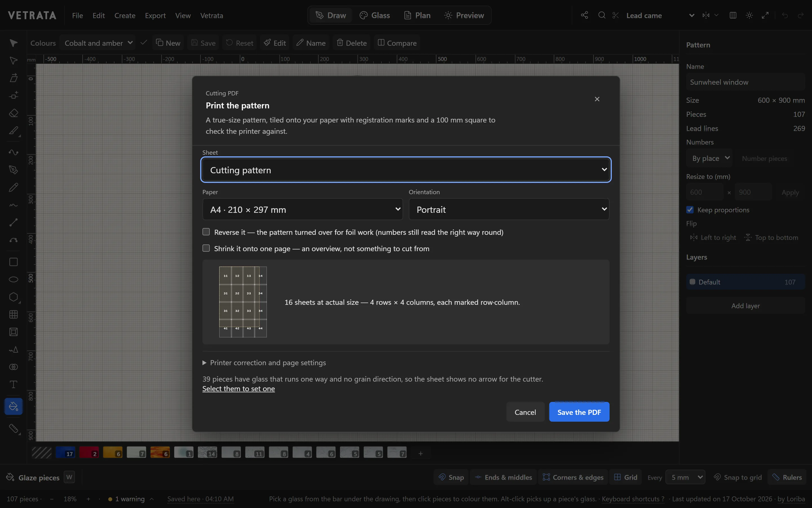Cancel the Print the pattern dialog
Viewport: 812px width, 508px height.
tap(525, 412)
